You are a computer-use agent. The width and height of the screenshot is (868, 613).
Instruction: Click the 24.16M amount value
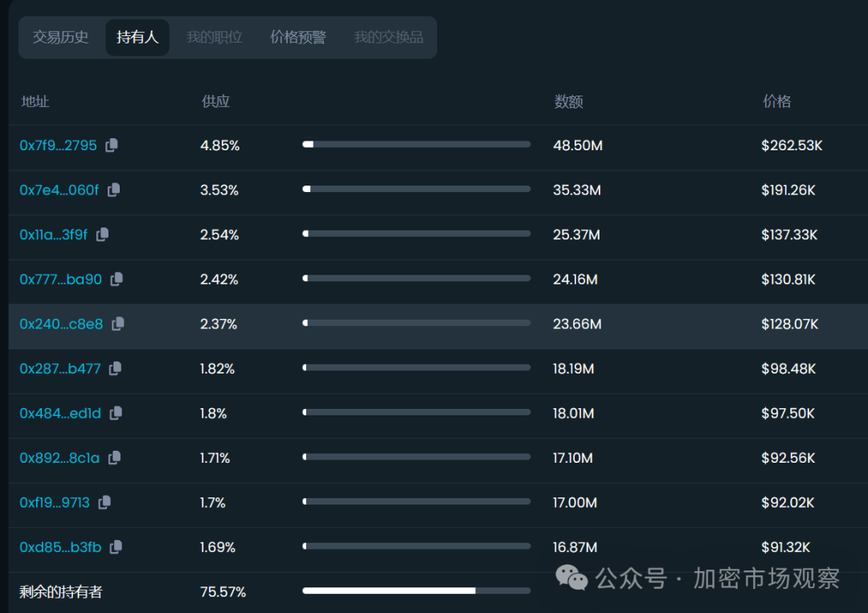click(575, 280)
